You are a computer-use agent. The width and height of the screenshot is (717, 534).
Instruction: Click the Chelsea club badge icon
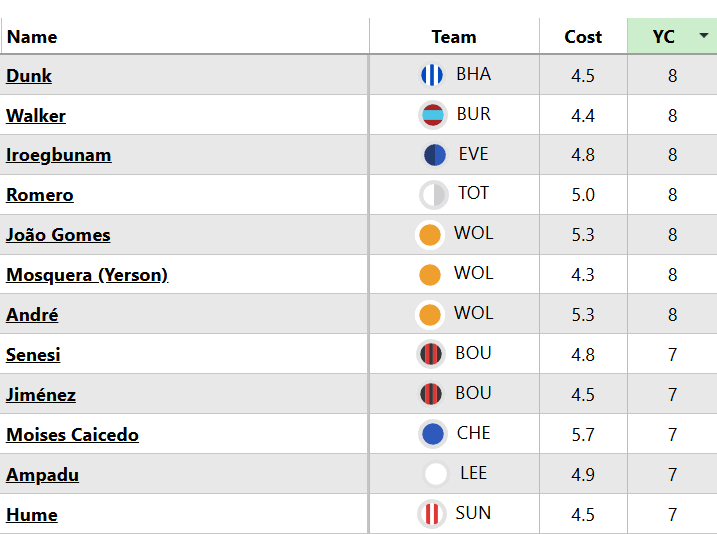[x=433, y=434]
